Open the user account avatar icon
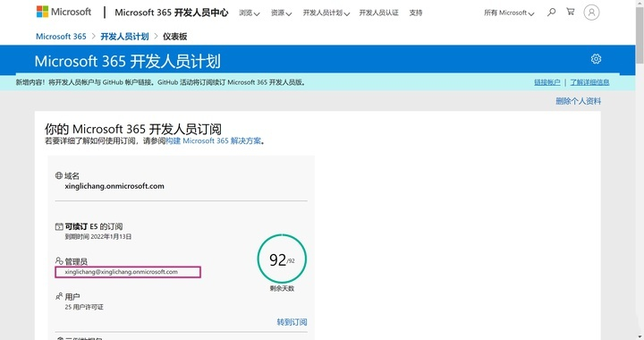 point(591,13)
